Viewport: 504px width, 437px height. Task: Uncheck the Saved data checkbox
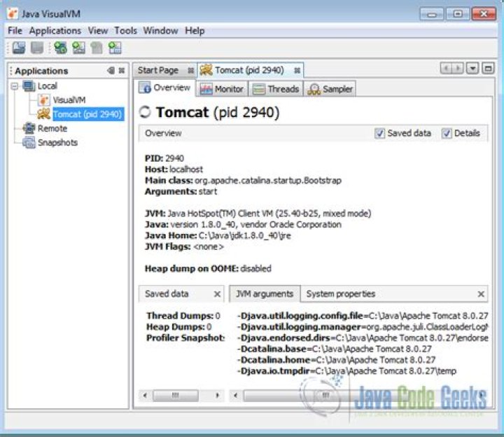(x=379, y=133)
